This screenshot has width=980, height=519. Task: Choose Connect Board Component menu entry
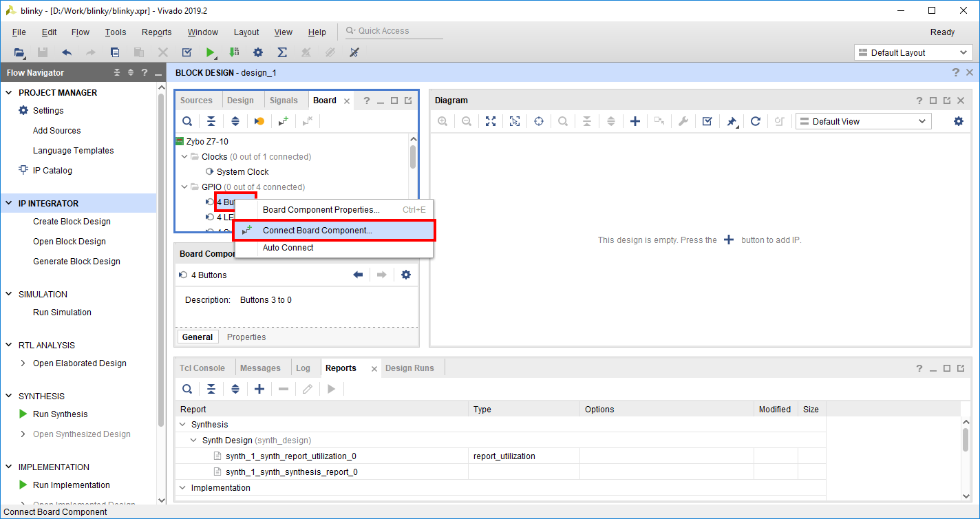click(x=334, y=231)
